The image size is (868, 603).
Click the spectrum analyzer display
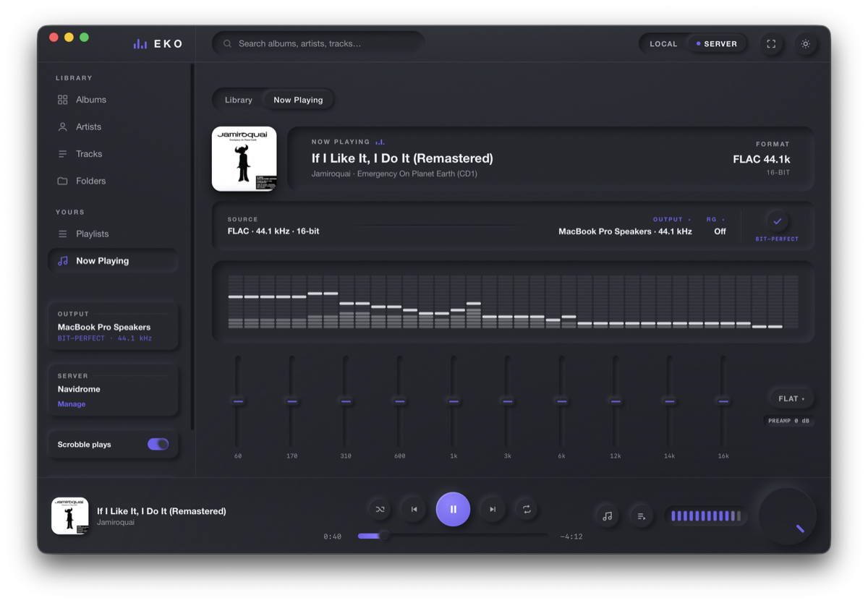(x=513, y=301)
